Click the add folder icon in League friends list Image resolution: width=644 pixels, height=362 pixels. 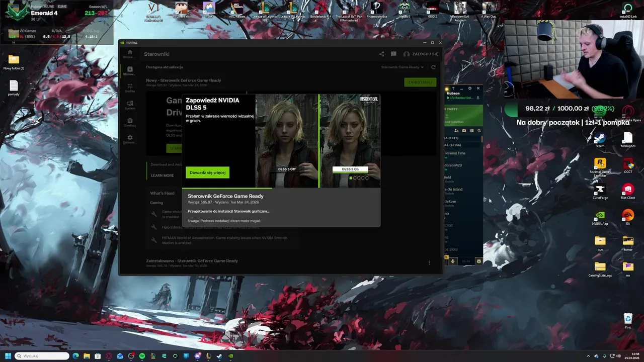(464, 131)
